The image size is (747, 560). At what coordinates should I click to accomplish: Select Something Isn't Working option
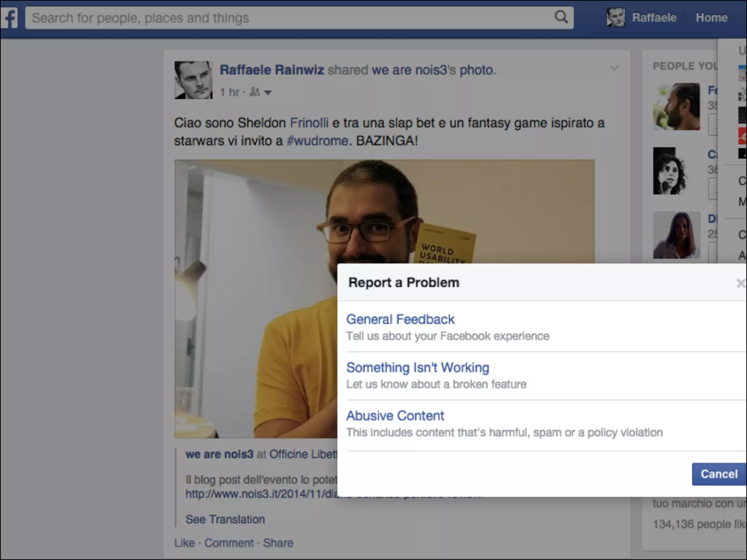pos(418,367)
